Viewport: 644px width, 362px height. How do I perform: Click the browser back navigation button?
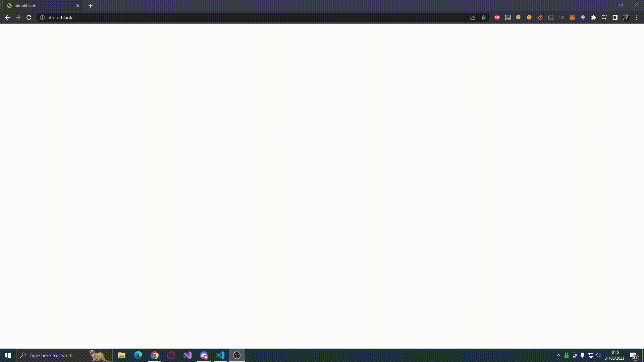click(7, 17)
